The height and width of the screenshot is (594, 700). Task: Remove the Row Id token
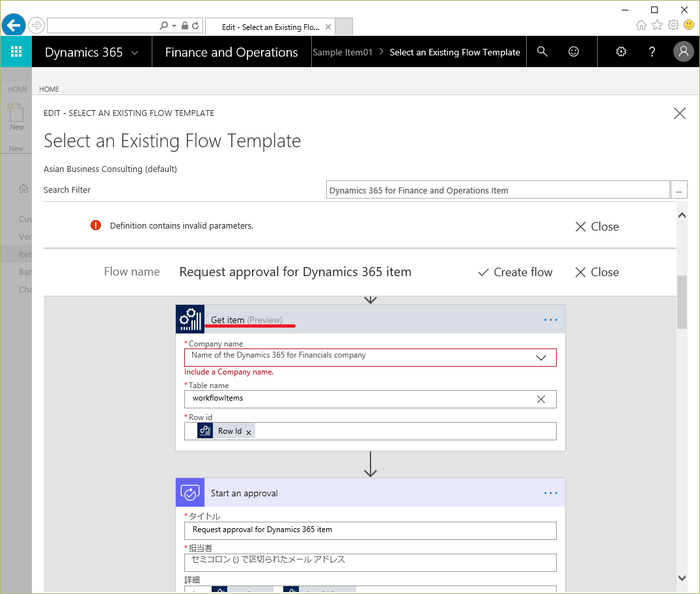pyautogui.click(x=249, y=432)
